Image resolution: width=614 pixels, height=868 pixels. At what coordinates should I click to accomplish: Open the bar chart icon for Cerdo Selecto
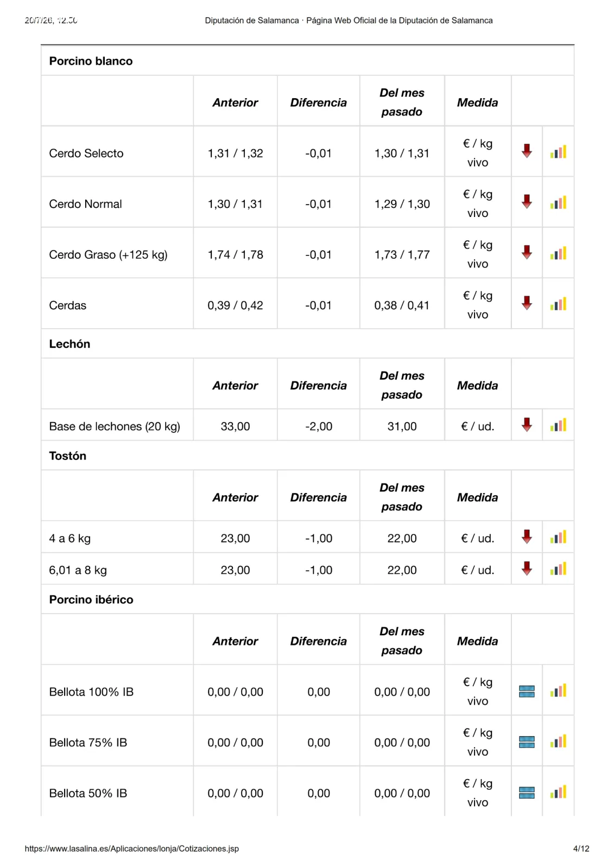pyautogui.click(x=558, y=152)
